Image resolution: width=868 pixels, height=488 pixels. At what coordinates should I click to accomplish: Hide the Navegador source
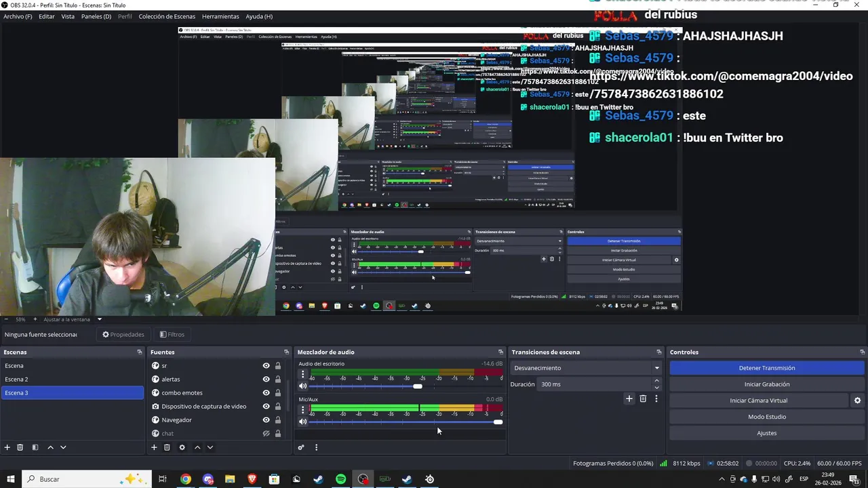[x=266, y=420]
